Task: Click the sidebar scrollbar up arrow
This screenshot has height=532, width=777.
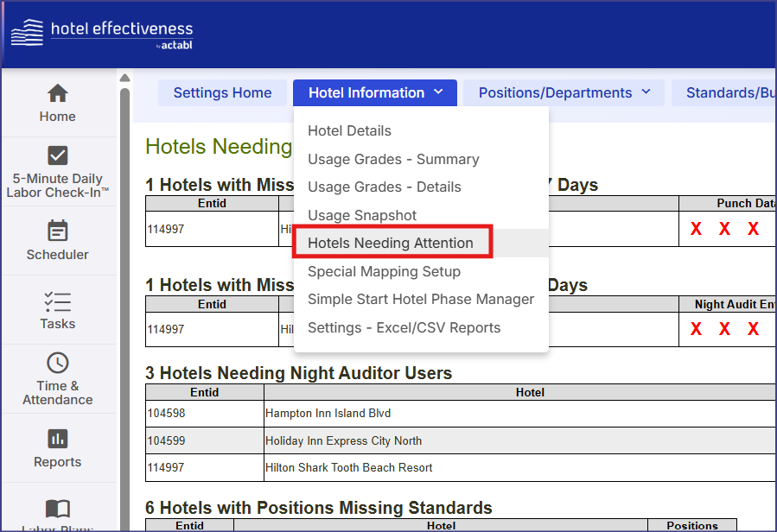Action: coord(124,78)
